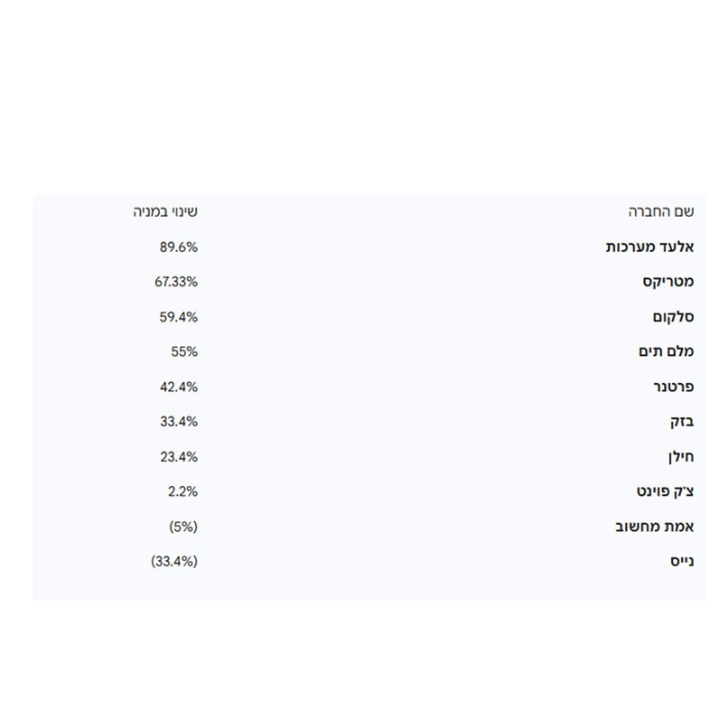Viewport: 728px width, 728px height.
Task: Click the (33.4%) negative change value
Action: (174, 561)
